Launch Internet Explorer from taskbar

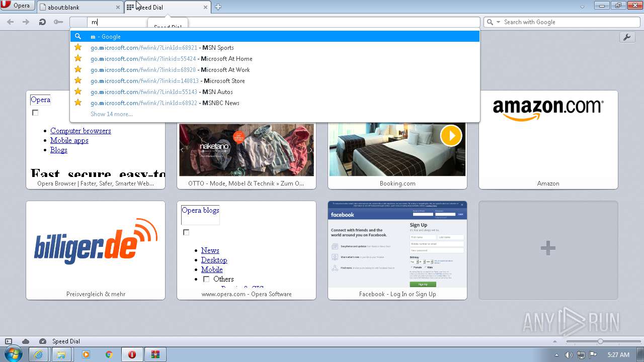(38, 354)
